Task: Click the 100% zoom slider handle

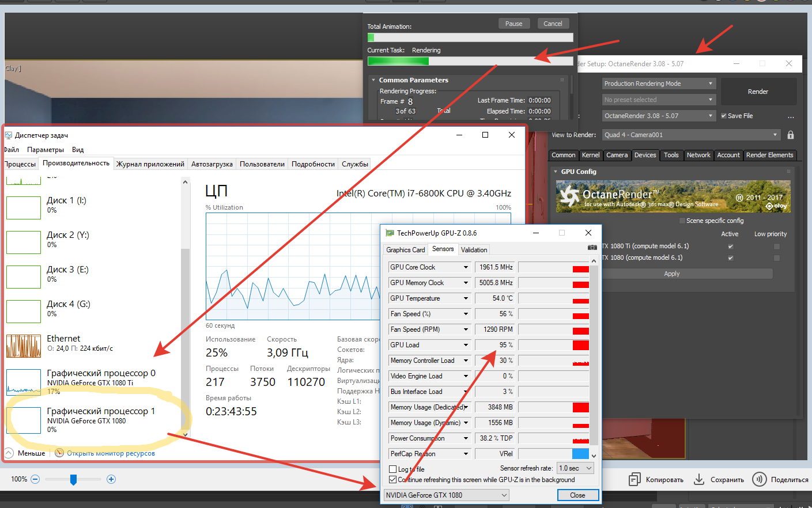Action: [73, 479]
